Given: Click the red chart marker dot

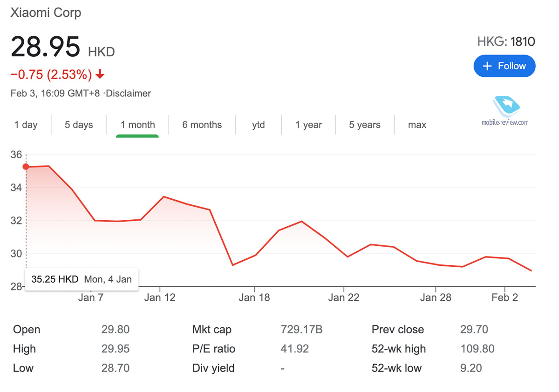Looking at the screenshot, I should (x=26, y=167).
